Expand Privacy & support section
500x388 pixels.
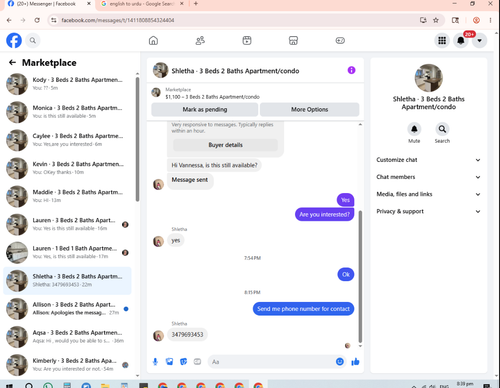coord(428,211)
